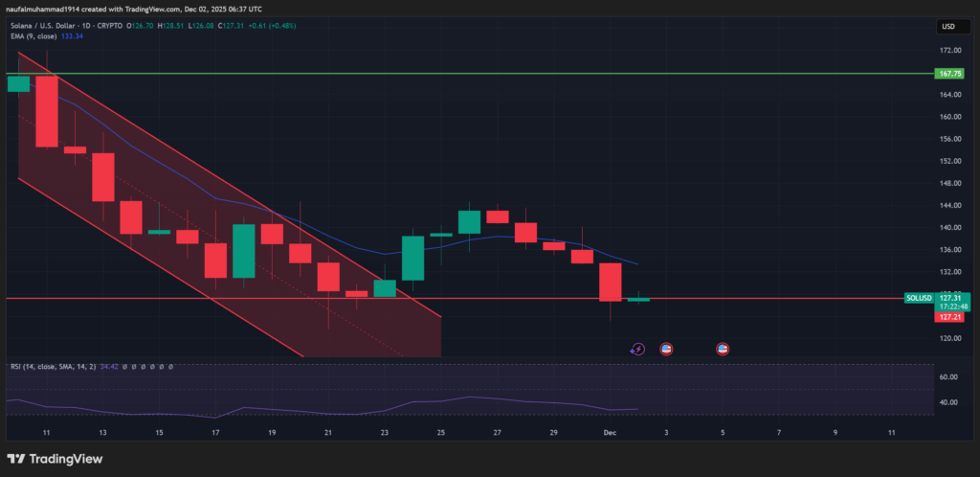Click the 60.00 level on the RSI scale
Viewport: 980px width, 477px height.
click(947, 377)
